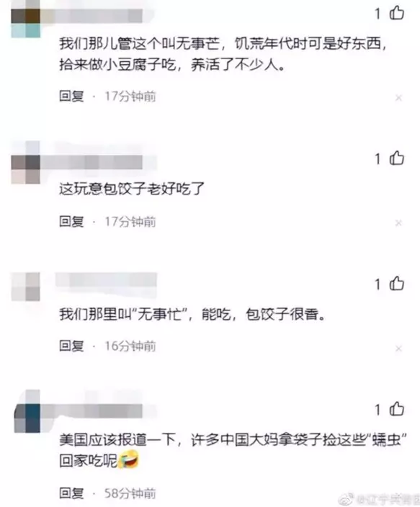Reply to the 58分钟前 comment
This screenshot has height=507, width=420.
(71, 493)
